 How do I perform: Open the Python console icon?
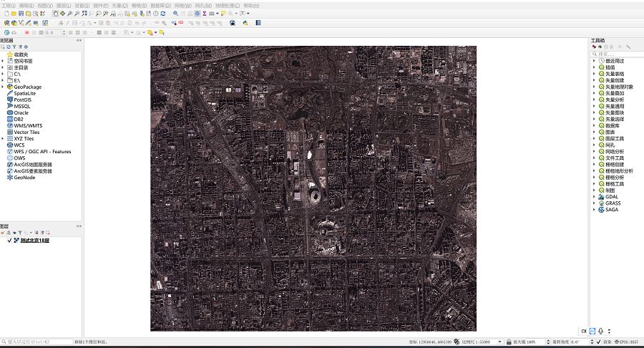(x=245, y=23)
